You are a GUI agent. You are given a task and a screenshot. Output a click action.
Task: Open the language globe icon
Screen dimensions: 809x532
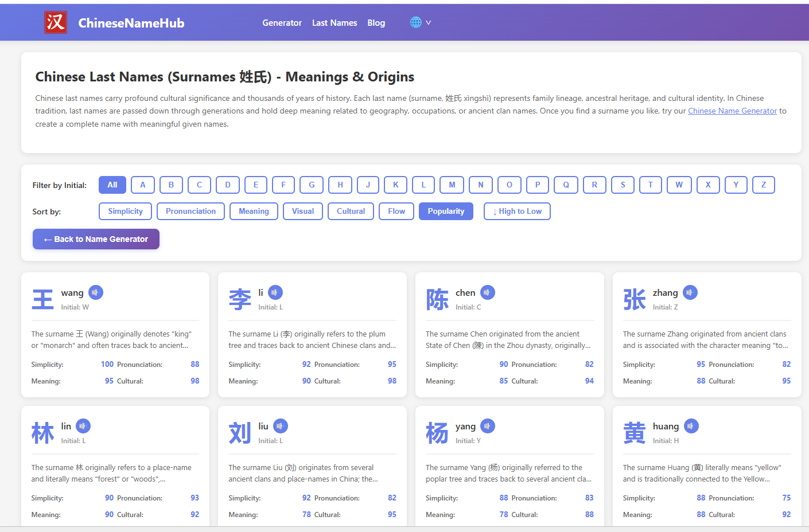415,22
